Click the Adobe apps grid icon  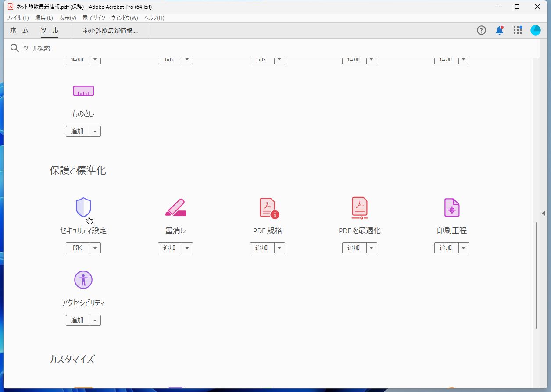[x=518, y=30]
